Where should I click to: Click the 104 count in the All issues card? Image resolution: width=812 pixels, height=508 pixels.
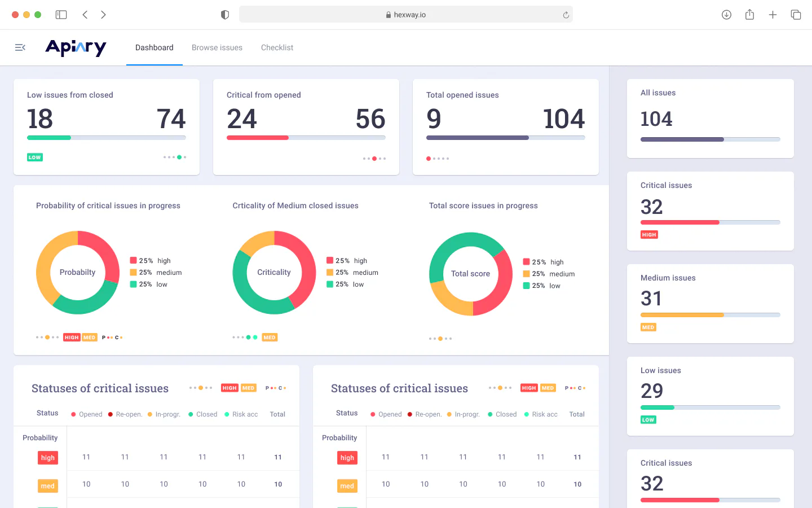click(x=656, y=119)
